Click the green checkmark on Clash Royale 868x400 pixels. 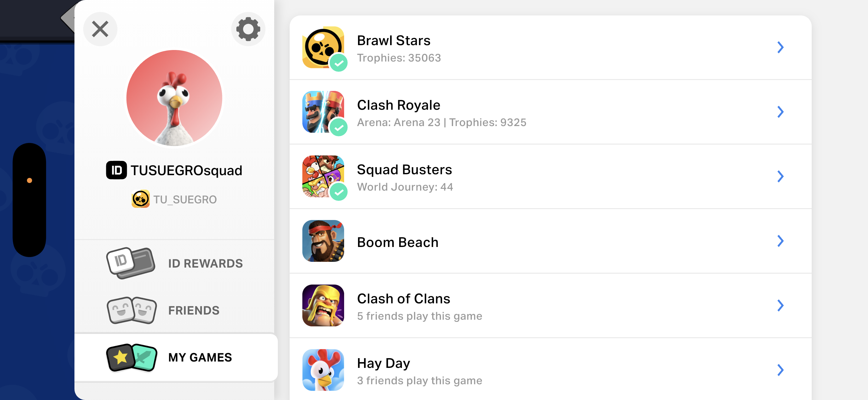click(x=338, y=128)
